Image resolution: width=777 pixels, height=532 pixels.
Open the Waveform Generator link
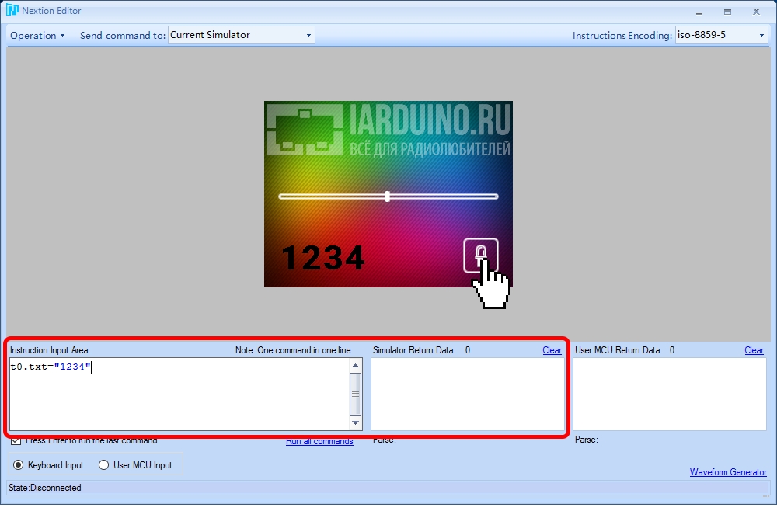pos(728,472)
